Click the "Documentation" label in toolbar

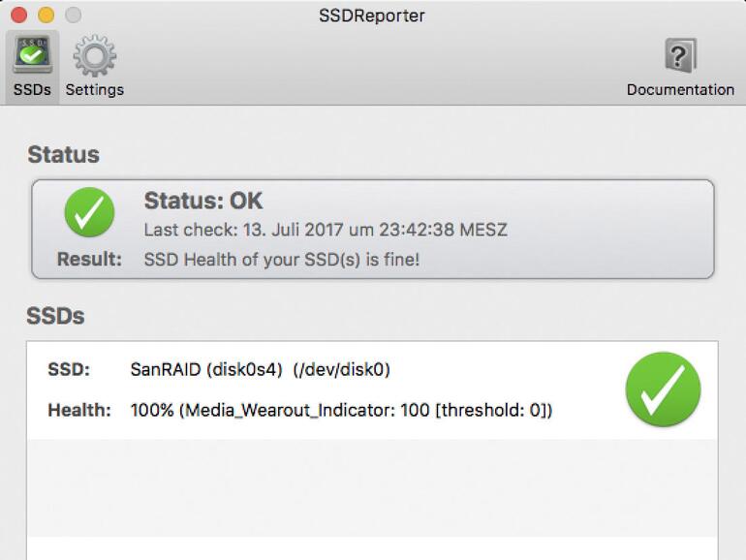coord(680,89)
